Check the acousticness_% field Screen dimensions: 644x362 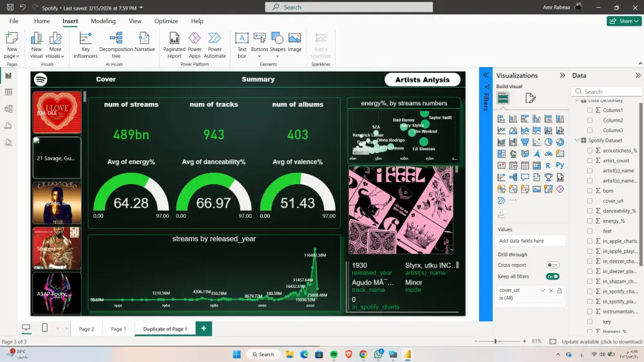tap(590, 150)
